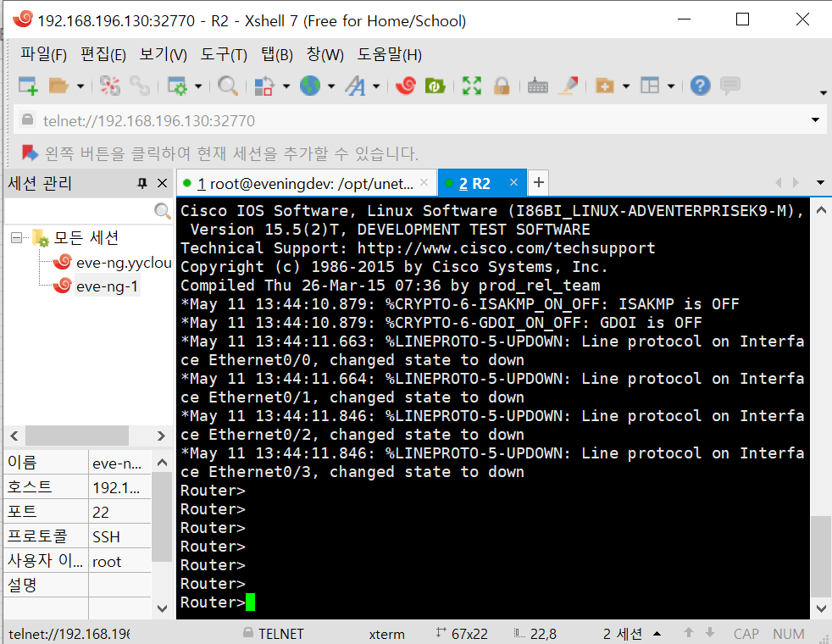Open the 창(W) menu
832x644 pixels.
324,54
